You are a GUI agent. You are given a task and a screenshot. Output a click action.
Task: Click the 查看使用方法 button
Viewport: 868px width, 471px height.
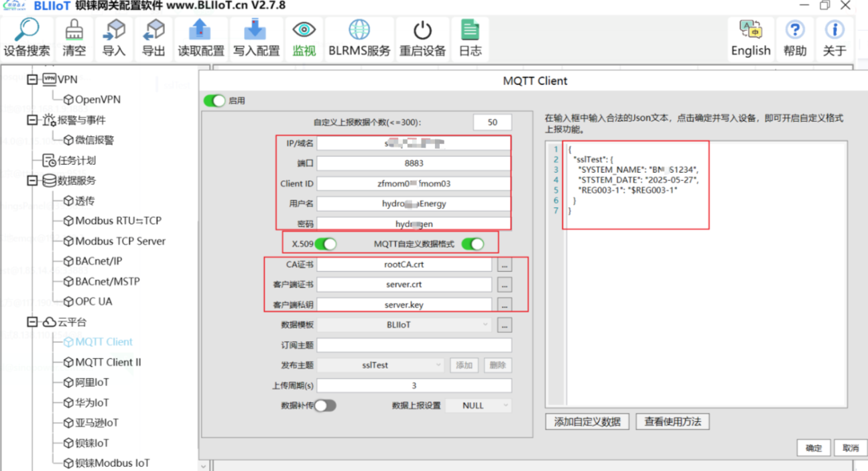click(x=673, y=422)
